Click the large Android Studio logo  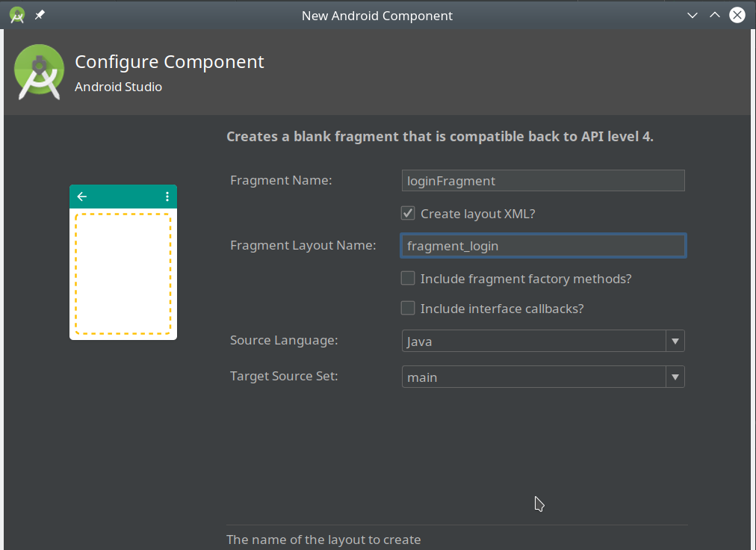(39, 72)
